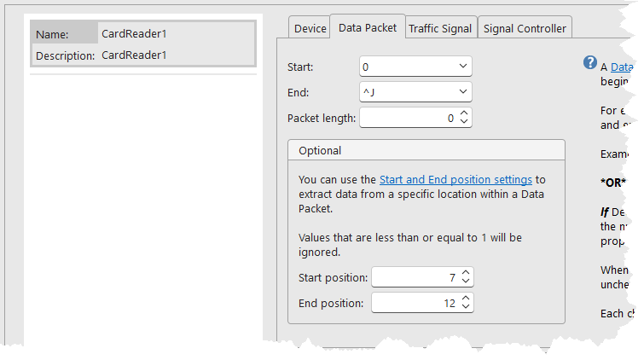The width and height of the screenshot is (644, 360).
Task: Increment the Start position spinner
Action: [466, 273]
